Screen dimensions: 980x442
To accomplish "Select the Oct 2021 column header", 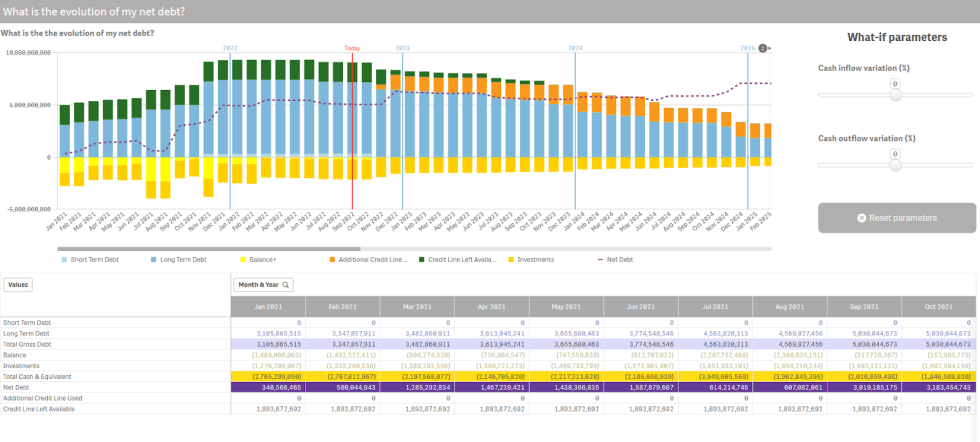I will click(x=940, y=306).
